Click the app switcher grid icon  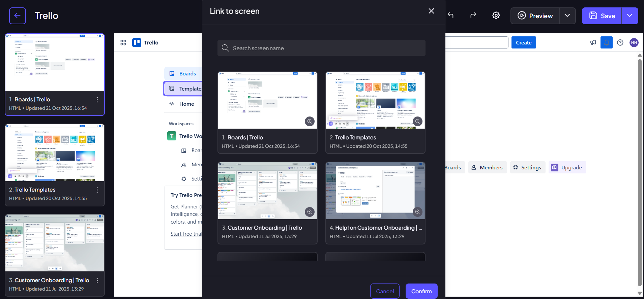click(x=123, y=42)
